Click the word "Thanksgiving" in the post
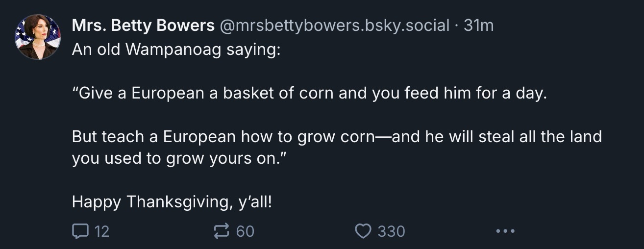 (x=179, y=201)
